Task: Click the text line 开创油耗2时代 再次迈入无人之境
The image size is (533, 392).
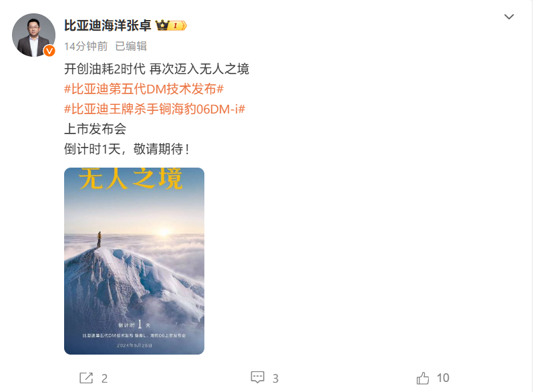Action: (157, 69)
